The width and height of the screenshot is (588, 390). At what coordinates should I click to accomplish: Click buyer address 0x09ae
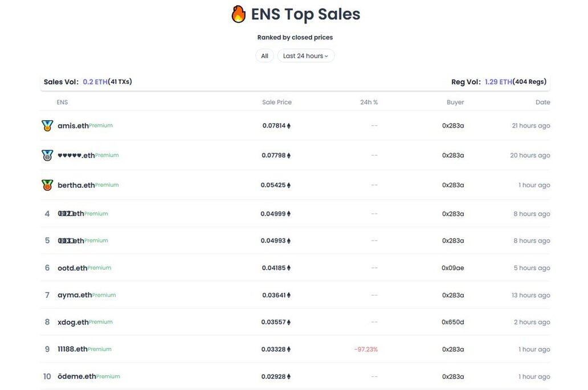[x=453, y=268]
